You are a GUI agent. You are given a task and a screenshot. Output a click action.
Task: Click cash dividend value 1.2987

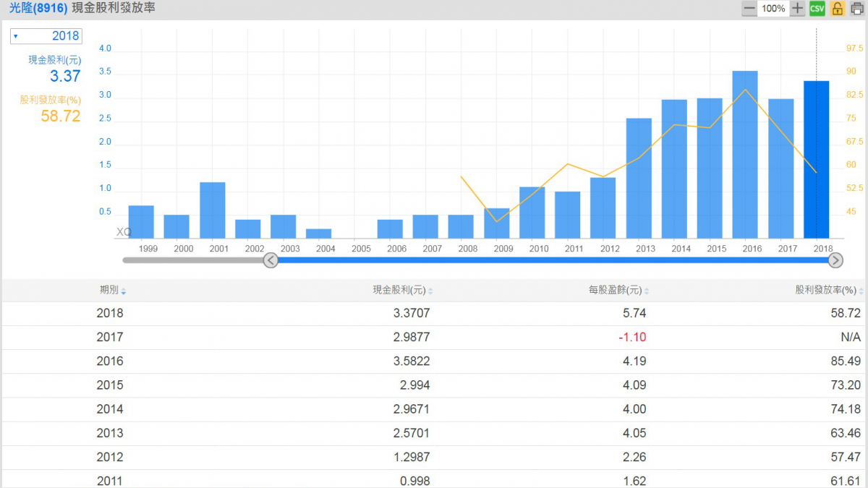coord(410,457)
